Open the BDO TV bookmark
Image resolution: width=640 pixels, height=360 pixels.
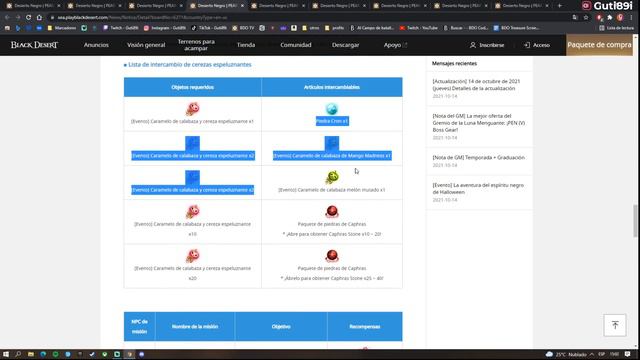pos(243,28)
